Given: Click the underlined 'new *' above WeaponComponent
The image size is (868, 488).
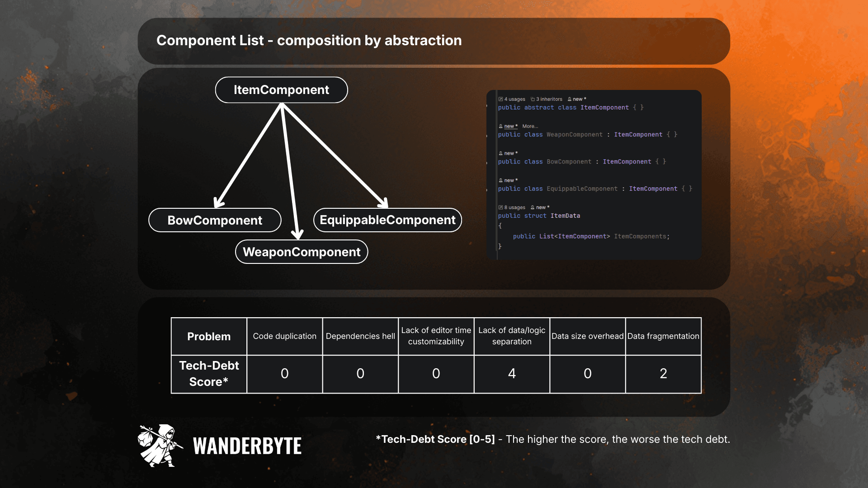Looking at the screenshot, I should pyautogui.click(x=511, y=126).
